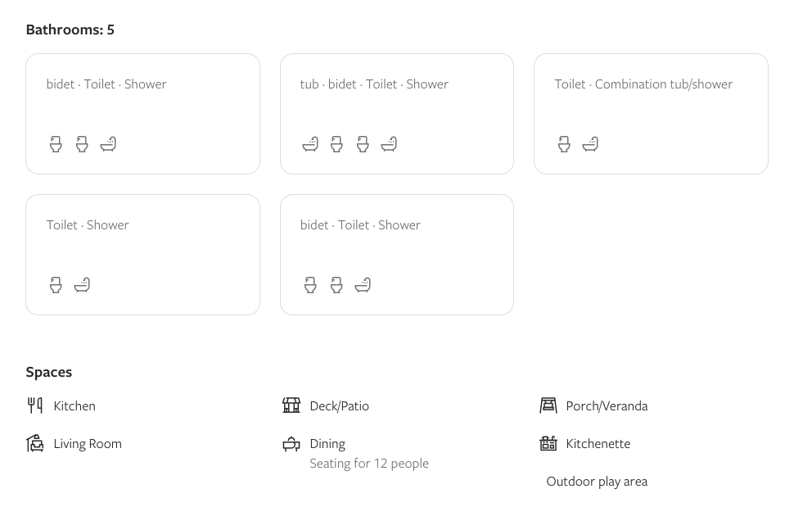The image size is (812, 507).
Task: Click the Kitchen space label
Action: (x=74, y=406)
